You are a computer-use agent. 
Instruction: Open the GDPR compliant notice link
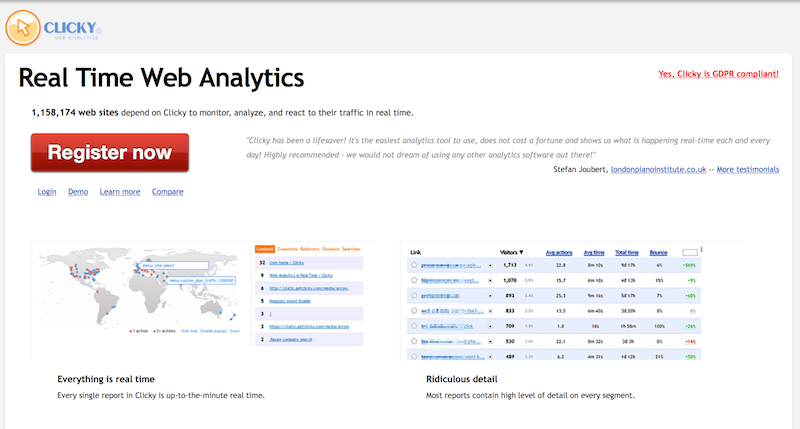[x=718, y=74]
